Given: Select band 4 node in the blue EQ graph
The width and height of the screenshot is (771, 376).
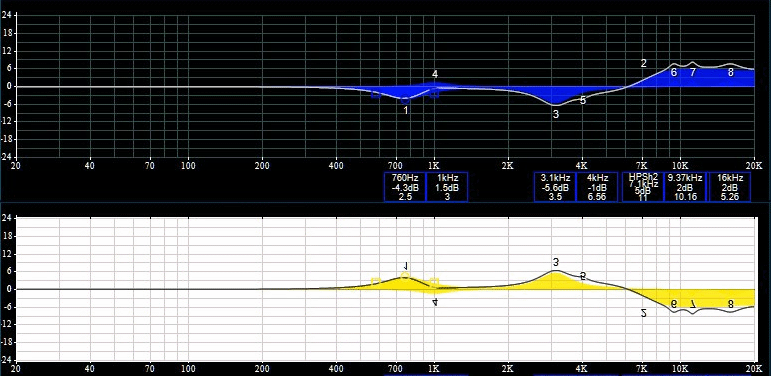Looking at the screenshot, I should pos(435,74).
